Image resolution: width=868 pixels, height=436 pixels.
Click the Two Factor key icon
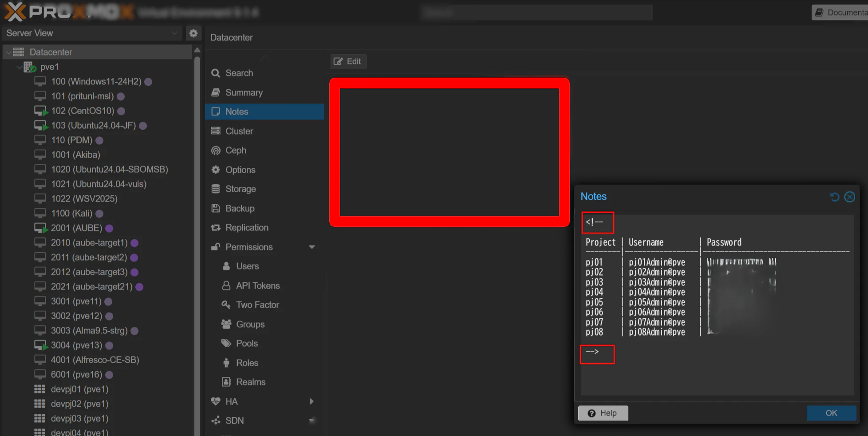226,305
